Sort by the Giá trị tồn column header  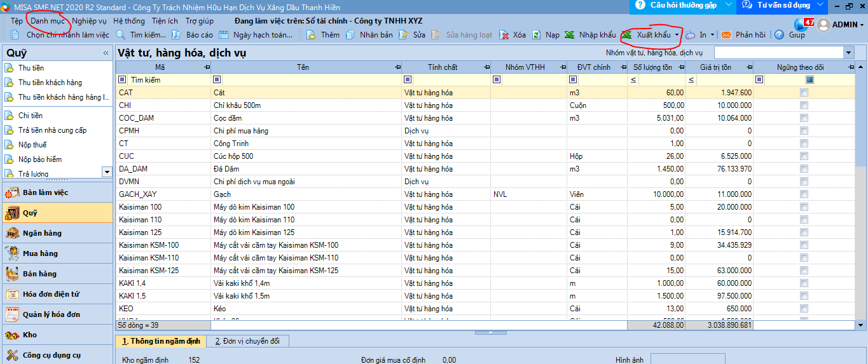click(x=718, y=67)
